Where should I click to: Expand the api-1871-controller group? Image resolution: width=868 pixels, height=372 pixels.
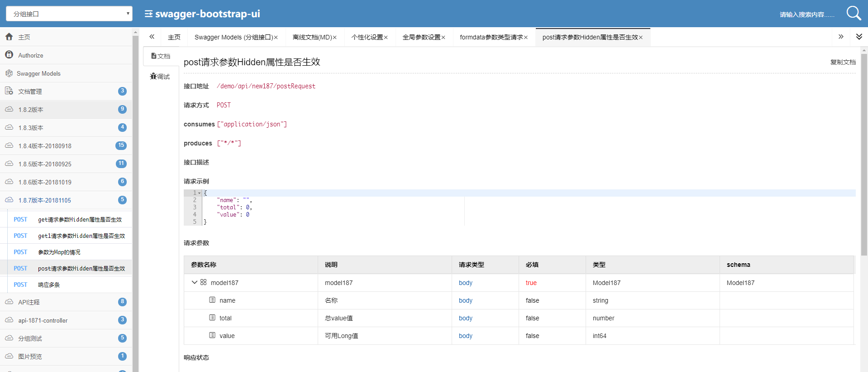tap(66, 320)
